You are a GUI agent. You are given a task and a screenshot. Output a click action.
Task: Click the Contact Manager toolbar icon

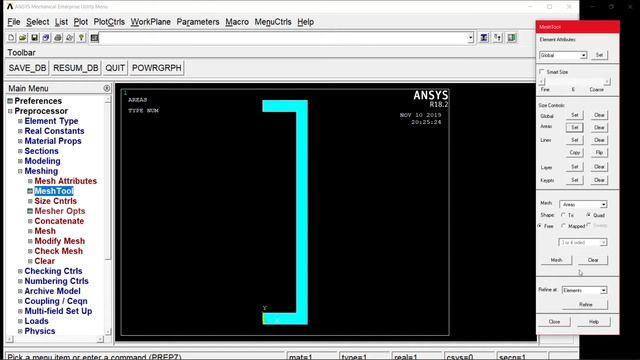click(511, 38)
